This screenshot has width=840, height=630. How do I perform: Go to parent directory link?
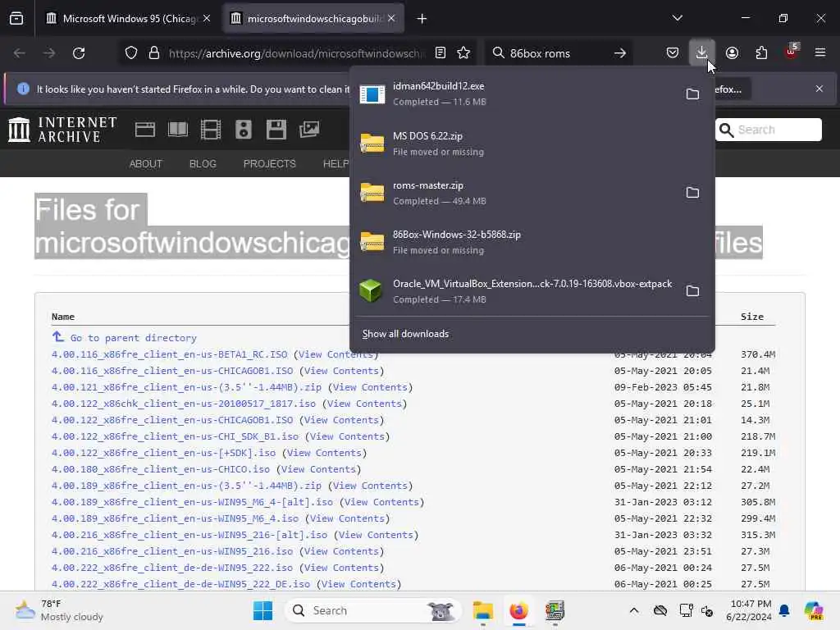pos(134,338)
